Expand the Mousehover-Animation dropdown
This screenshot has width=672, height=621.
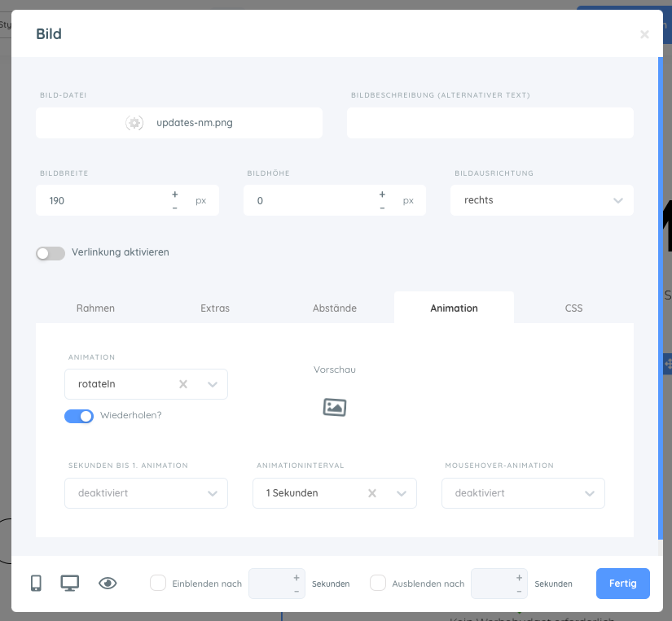(x=523, y=493)
